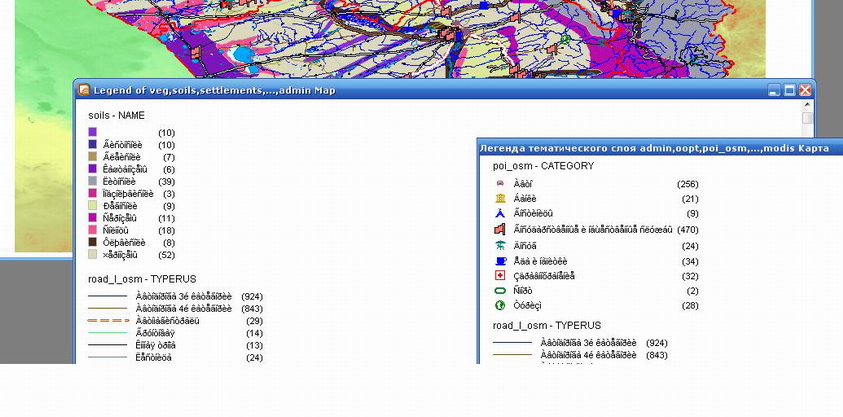
Task: Click the Legend window title bar icon
Action: click(x=84, y=90)
